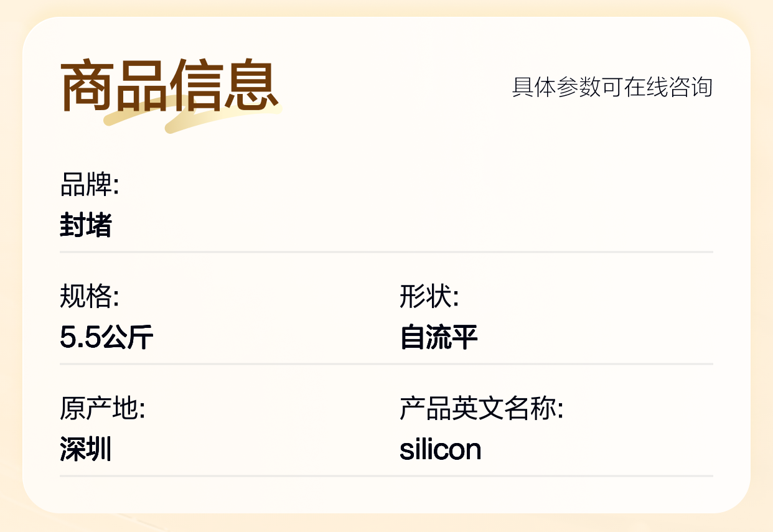Click the 规格 field label

coord(89,296)
